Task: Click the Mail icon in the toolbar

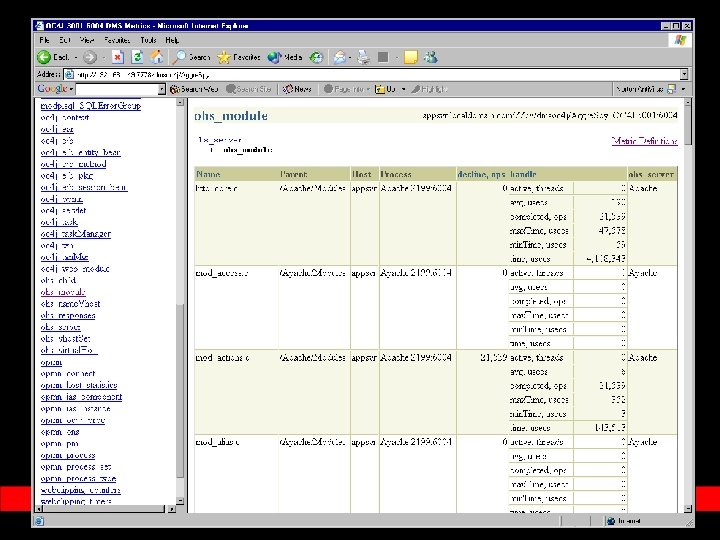Action: [340, 57]
